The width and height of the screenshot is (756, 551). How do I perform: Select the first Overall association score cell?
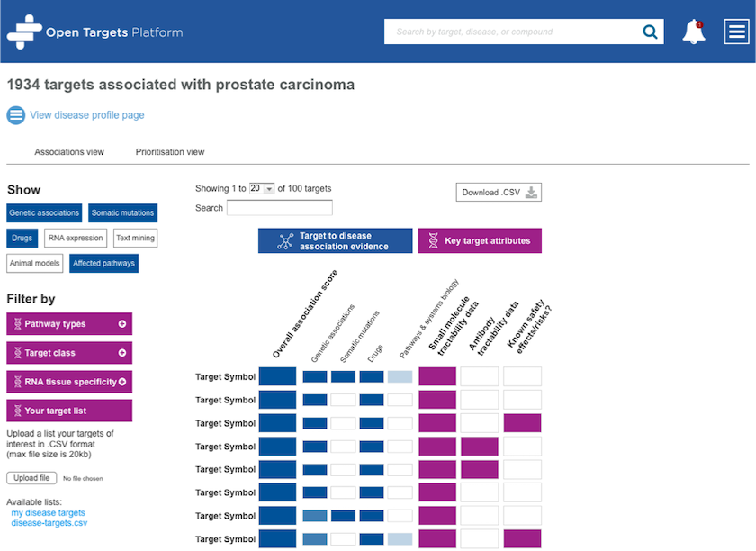coord(278,375)
